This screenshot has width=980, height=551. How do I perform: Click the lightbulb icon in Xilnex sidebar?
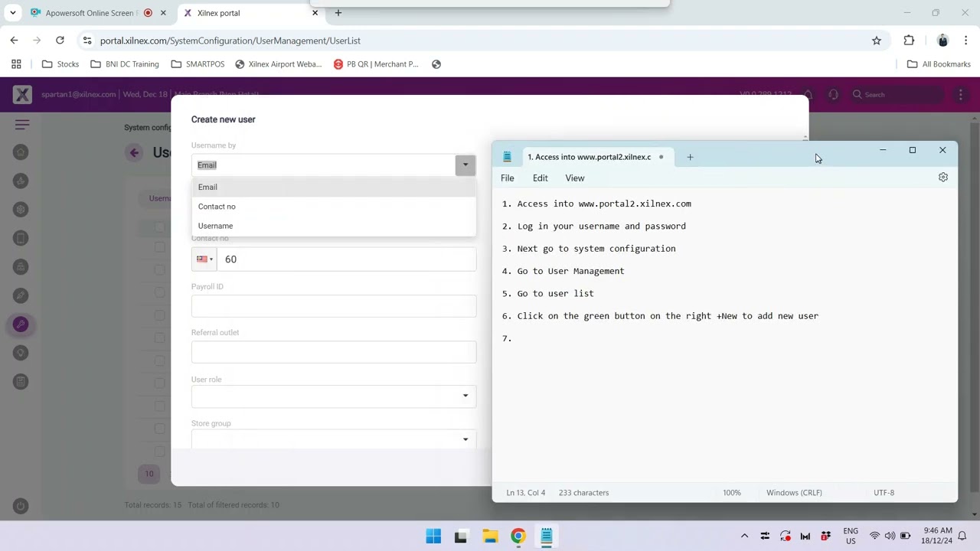[21, 353]
